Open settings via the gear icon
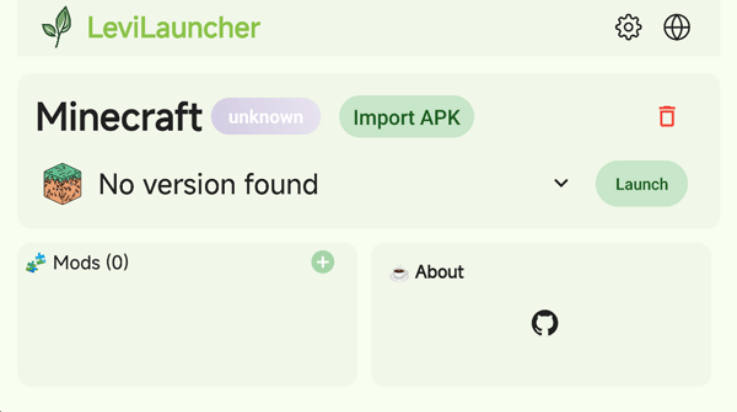The width and height of the screenshot is (737, 412). point(628,27)
